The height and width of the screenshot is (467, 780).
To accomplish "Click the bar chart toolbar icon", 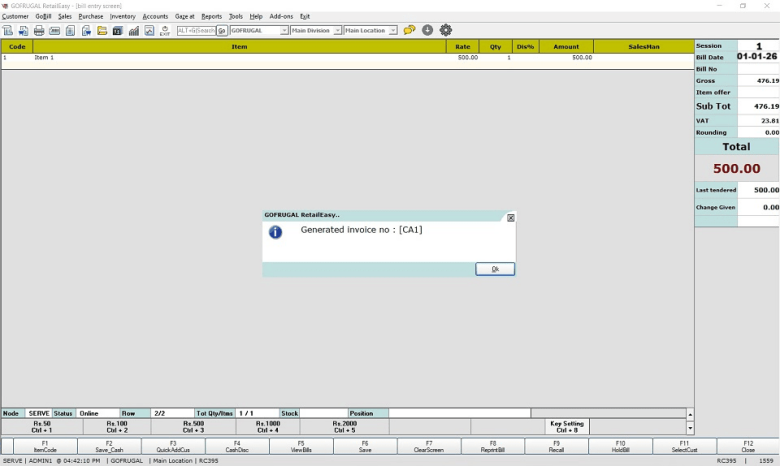I will pos(133,31).
